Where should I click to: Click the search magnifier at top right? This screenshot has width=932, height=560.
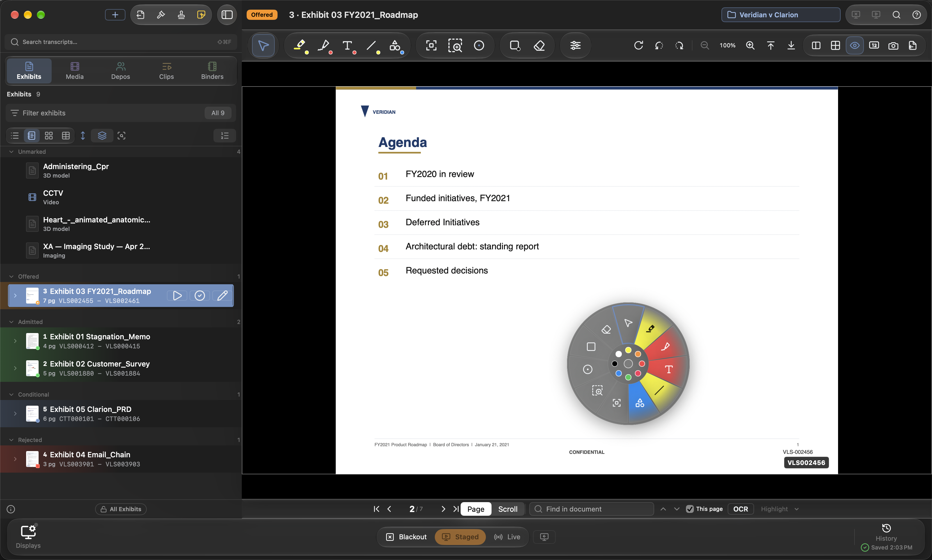click(x=897, y=15)
